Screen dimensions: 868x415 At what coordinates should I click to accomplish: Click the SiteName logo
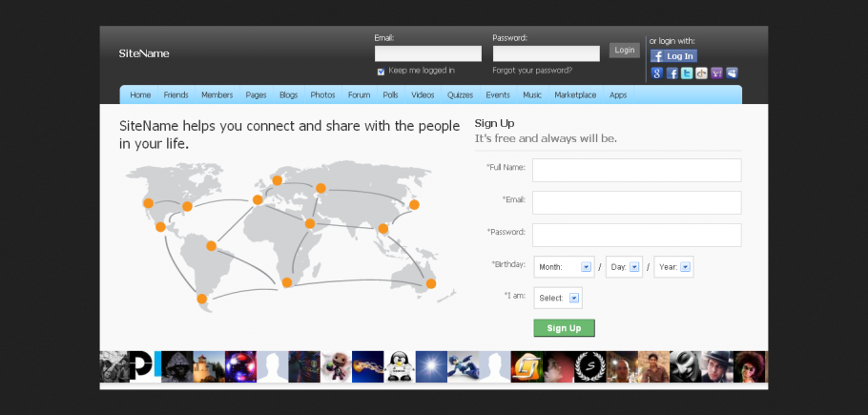point(144,53)
